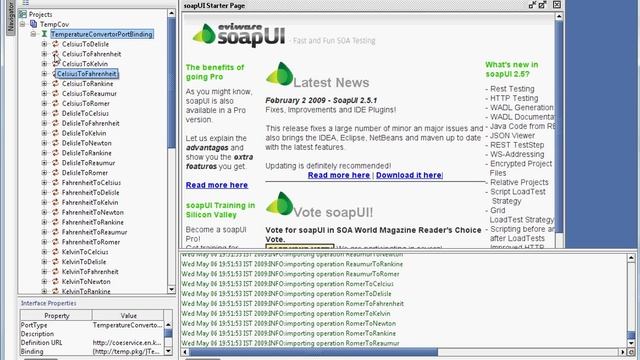Select log line importing operation RomerToKelvin

pos(286,313)
